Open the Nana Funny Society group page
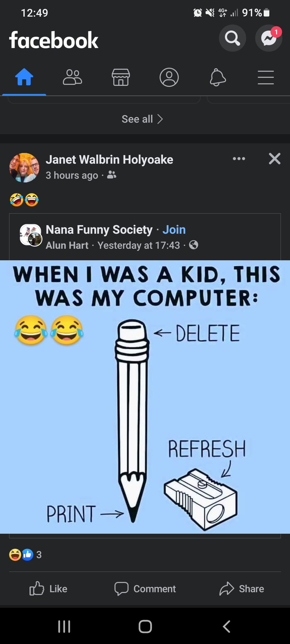This screenshot has height=644, width=290. (99, 230)
